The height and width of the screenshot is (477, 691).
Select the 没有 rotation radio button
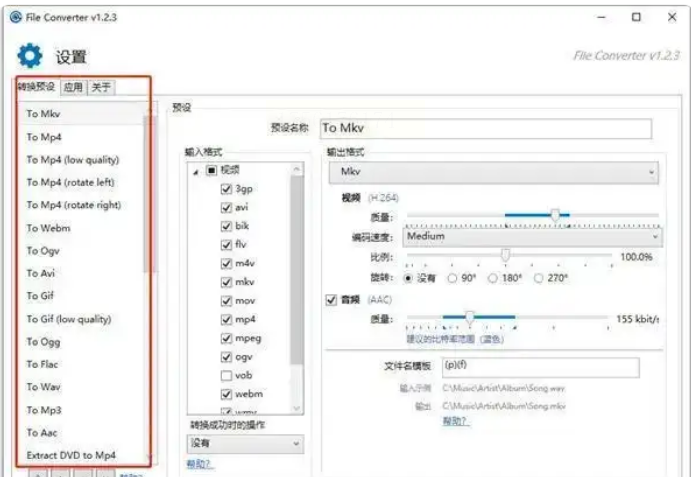408,279
